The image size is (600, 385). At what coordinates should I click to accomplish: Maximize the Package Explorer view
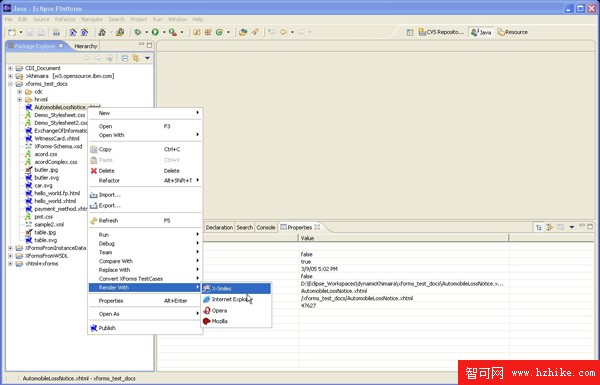tap(149, 45)
